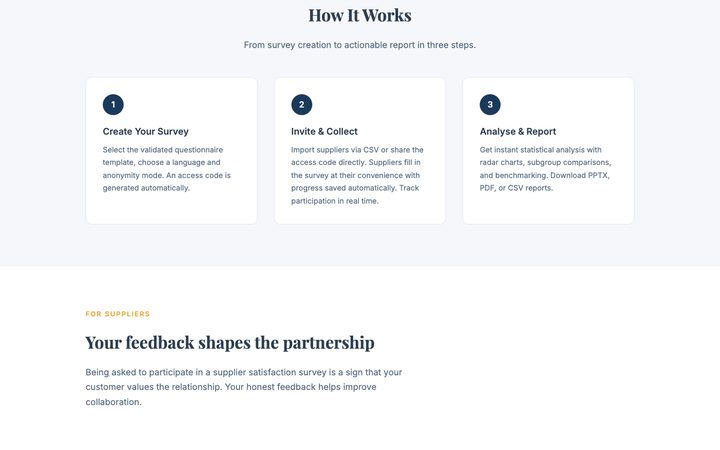Select the Invite & Collect card title
Viewport: 720px width, 450px height.
[324, 132]
